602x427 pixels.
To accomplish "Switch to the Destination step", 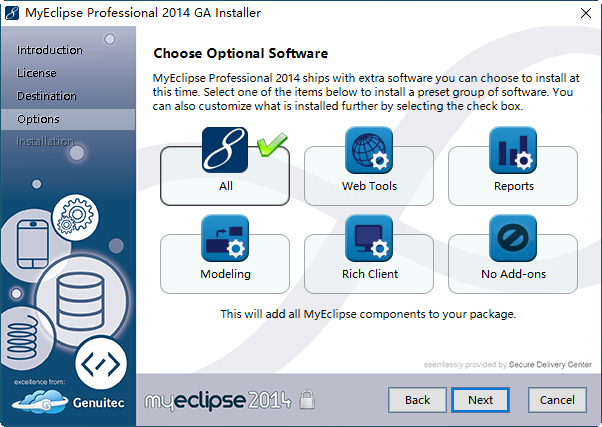I will pos(47,96).
